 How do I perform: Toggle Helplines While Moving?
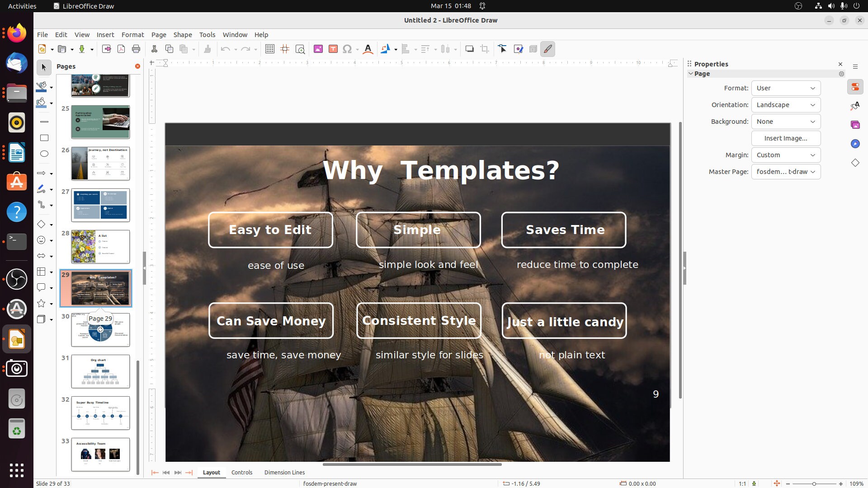point(284,49)
